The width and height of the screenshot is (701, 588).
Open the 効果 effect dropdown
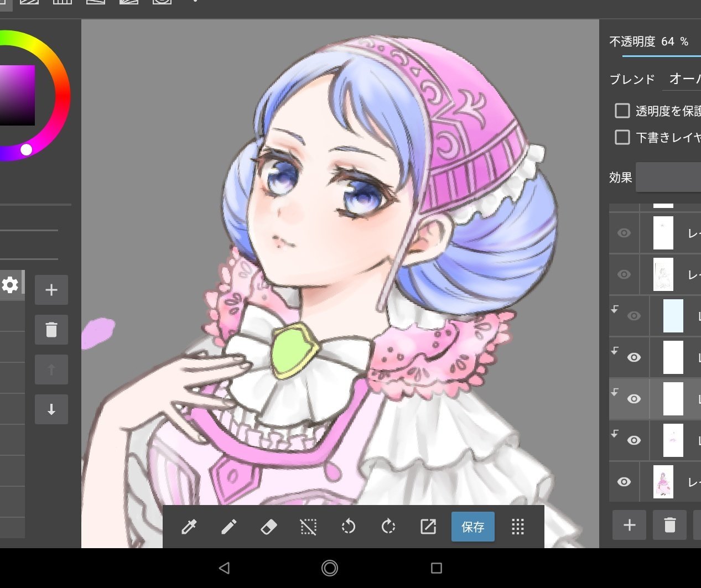tap(668, 178)
